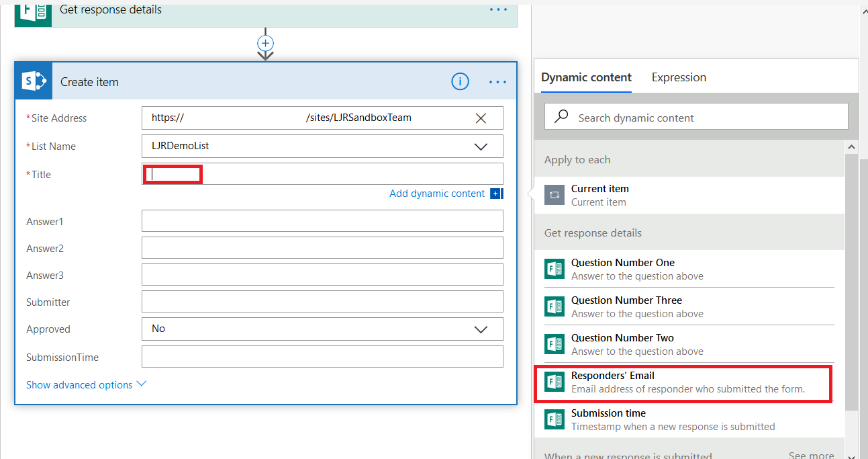This screenshot has height=459, width=868.
Task: Click See more for new response section
Action: click(811, 456)
